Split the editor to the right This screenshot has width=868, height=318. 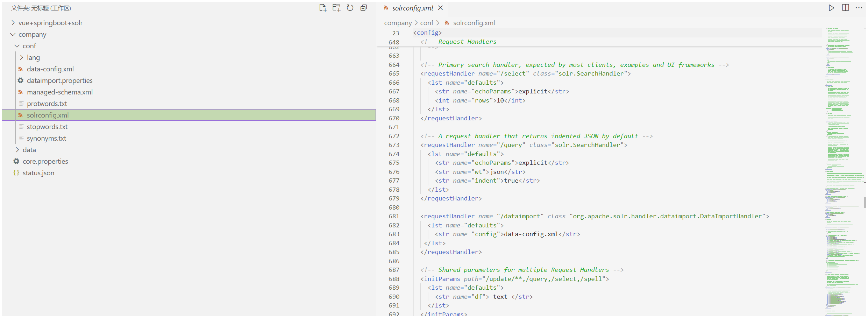pyautogui.click(x=845, y=8)
